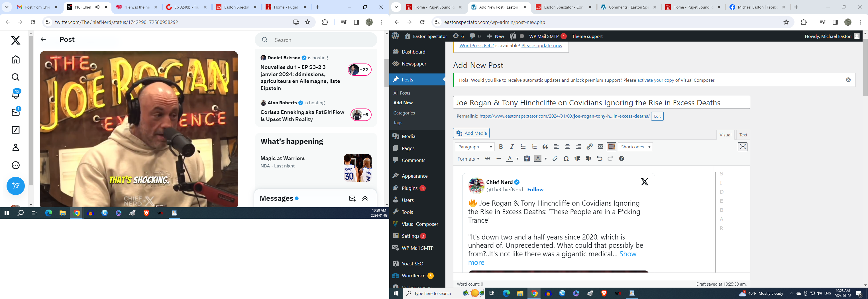This screenshot has width=868, height=299.
Task: Insert a blockquote in the editor
Action: coord(545,147)
